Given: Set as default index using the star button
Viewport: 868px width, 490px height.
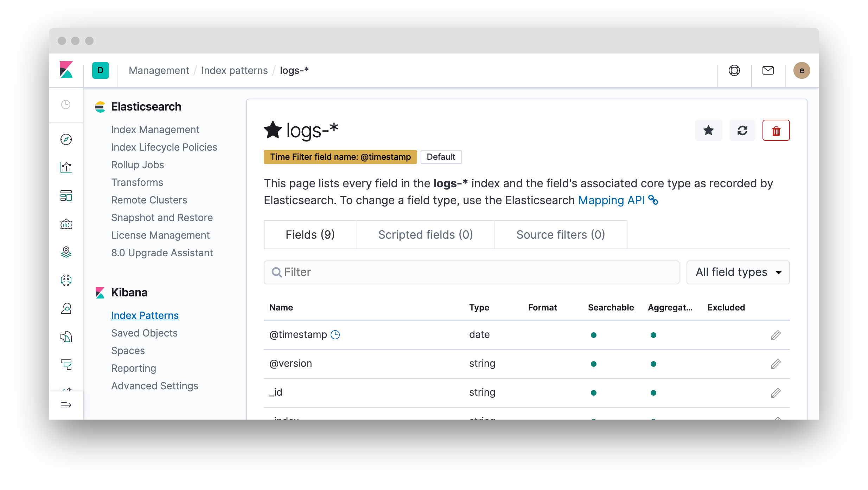Looking at the screenshot, I should [708, 131].
